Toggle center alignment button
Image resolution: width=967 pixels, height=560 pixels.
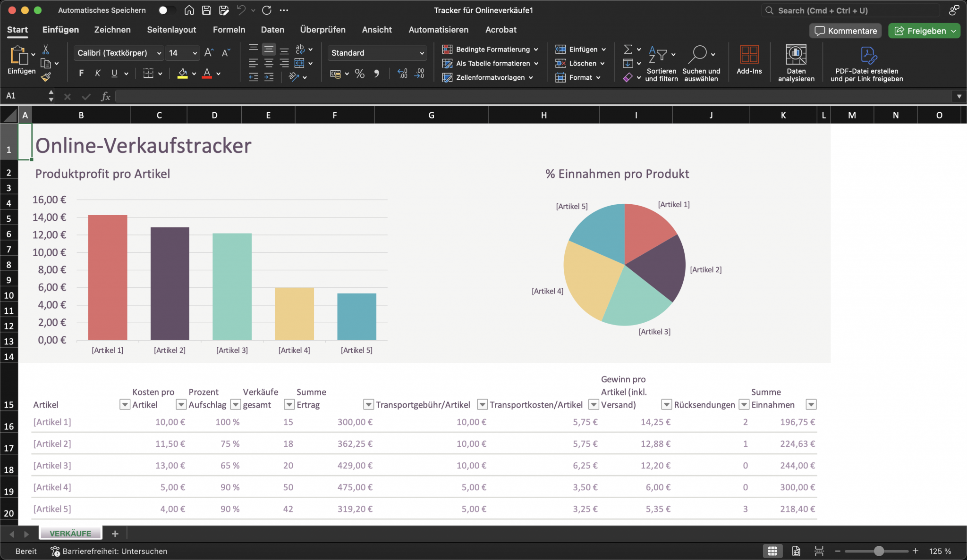point(269,63)
